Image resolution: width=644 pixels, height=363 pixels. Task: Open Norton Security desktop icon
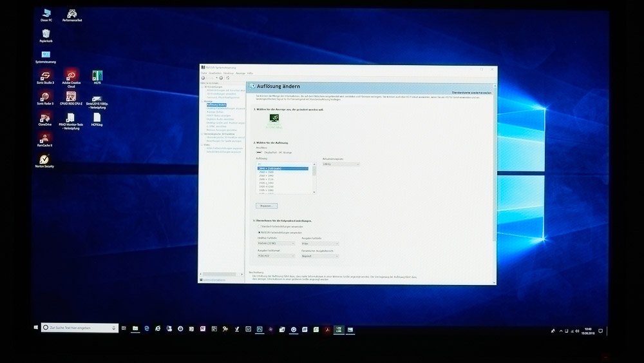(44, 161)
